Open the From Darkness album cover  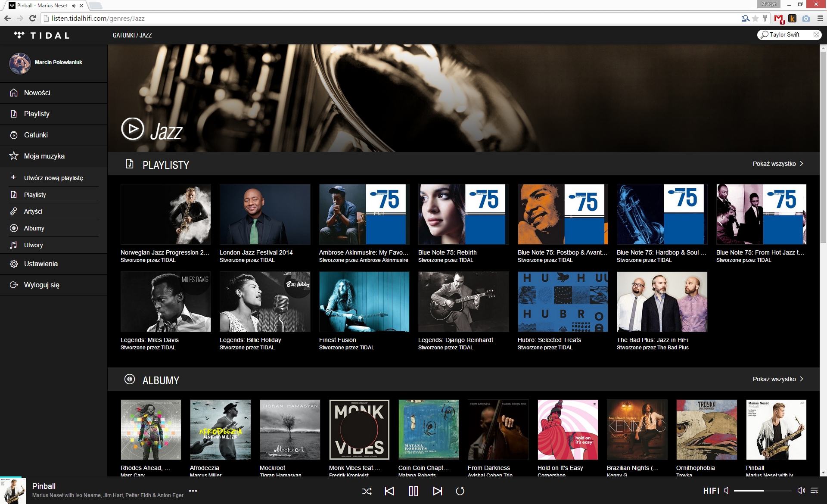498,430
